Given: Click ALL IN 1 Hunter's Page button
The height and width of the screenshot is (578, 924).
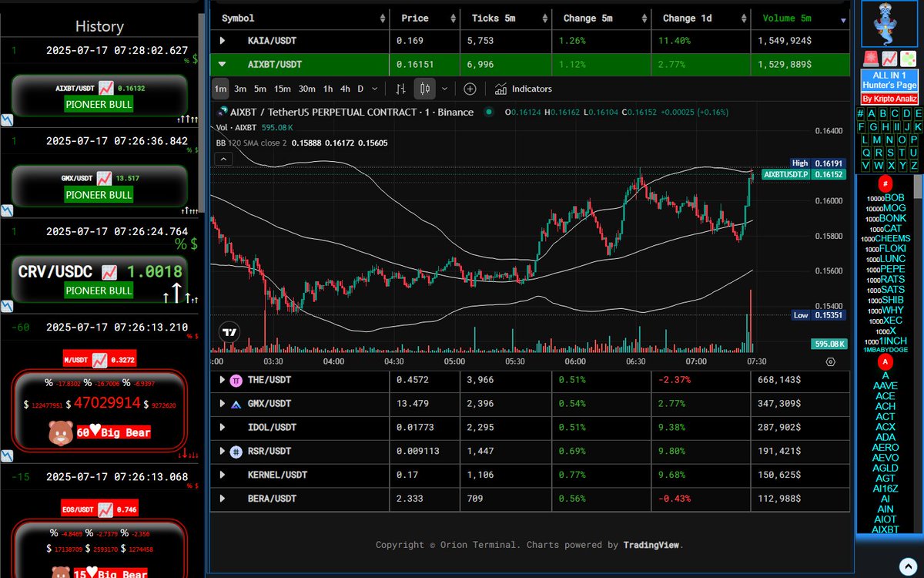Looking at the screenshot, I should 889,81.
